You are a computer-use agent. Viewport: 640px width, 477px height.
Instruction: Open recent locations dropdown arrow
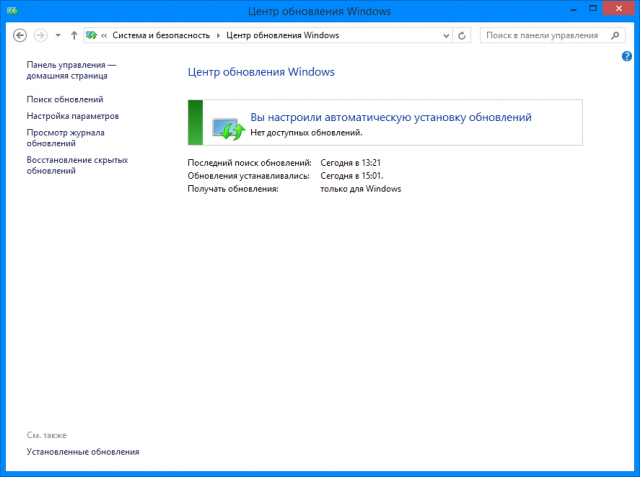(58, 35)
